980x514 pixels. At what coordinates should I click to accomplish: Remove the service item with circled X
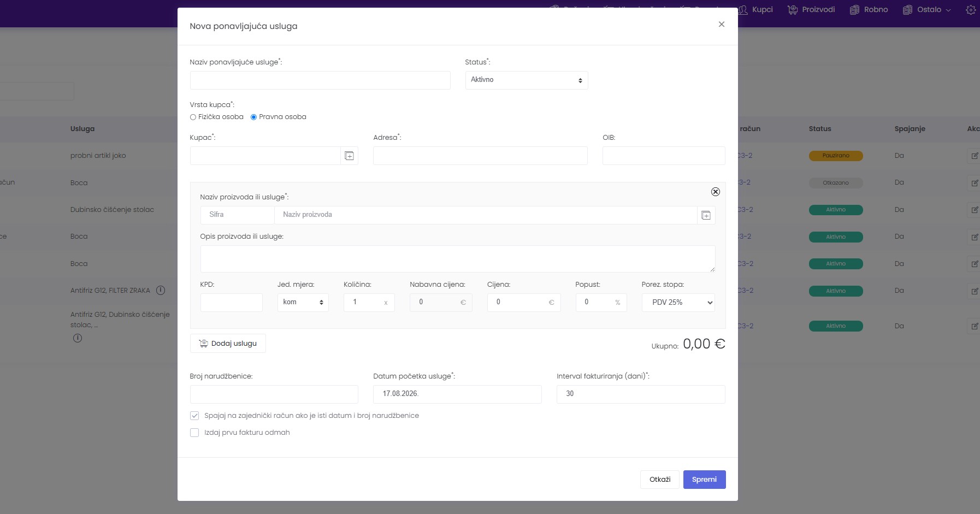716,192
